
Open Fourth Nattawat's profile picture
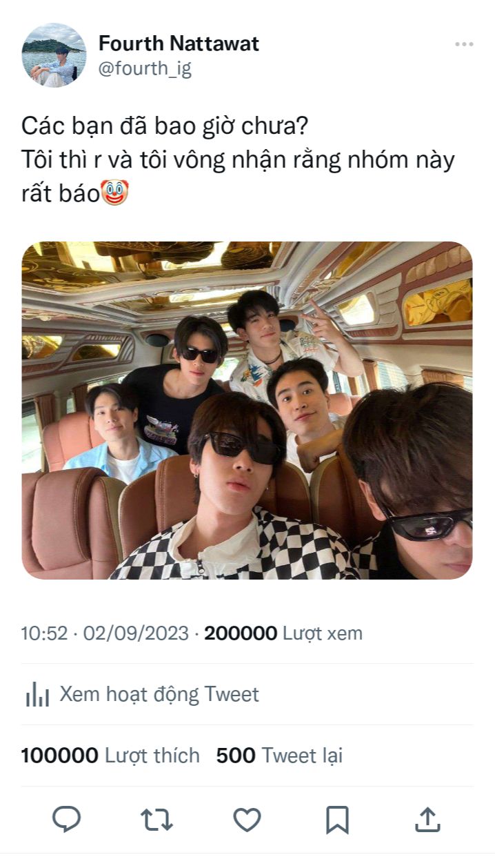click(x=54, y=55)
